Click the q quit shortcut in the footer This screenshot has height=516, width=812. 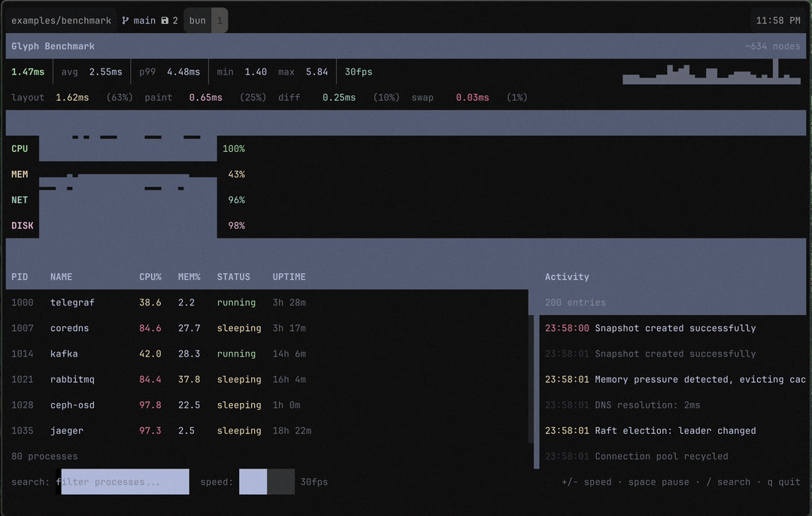click(x=782, y=481)
